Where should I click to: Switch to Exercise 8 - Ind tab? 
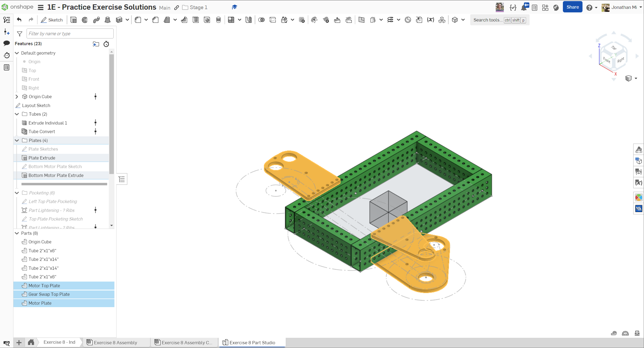[59, 342]
